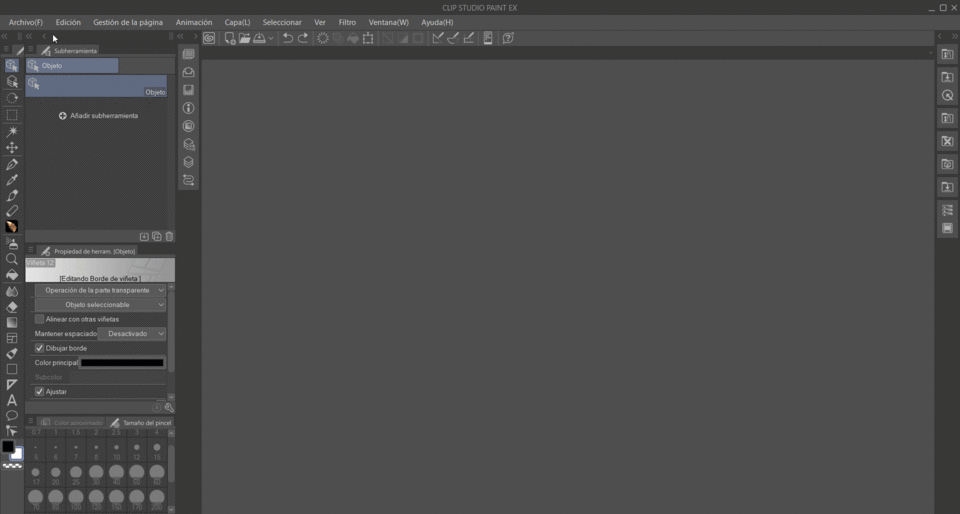The width and height of the screenshot is (960, 514).
Task: Toggle snap to ruler icon in command bar
Action: coord(438,38)
